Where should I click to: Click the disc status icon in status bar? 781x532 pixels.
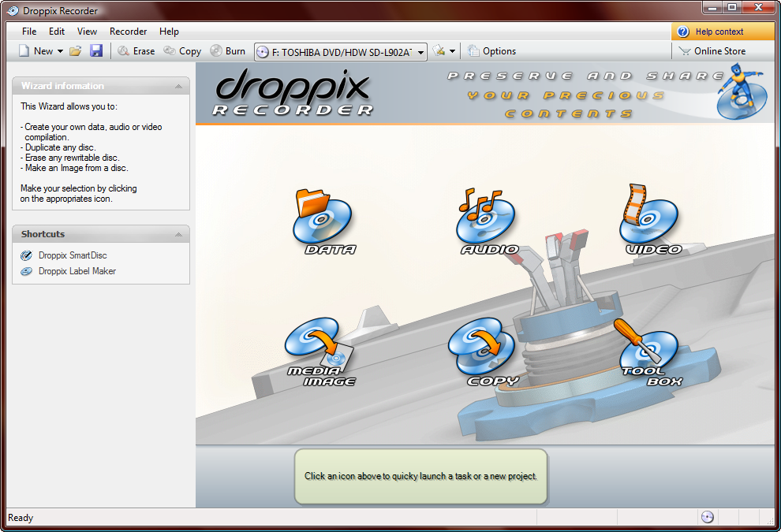point(708,517)
